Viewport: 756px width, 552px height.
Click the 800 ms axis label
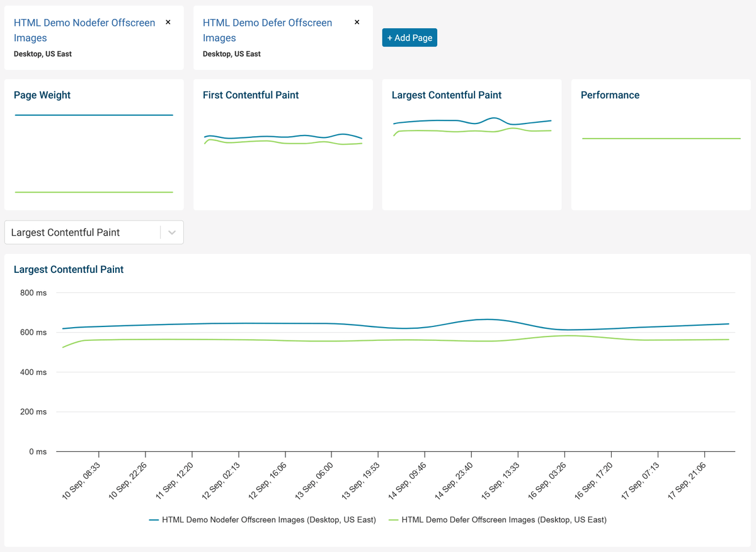pyautogui.click(x=33, y=293)
